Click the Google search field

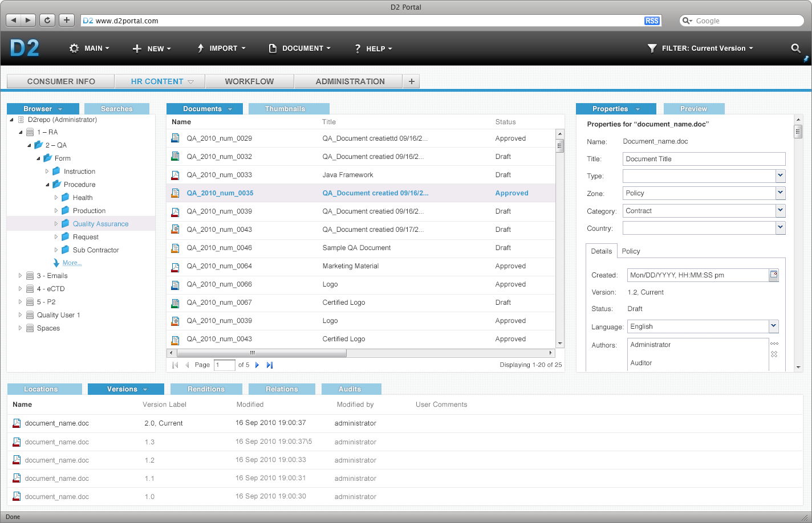(742, 21)
